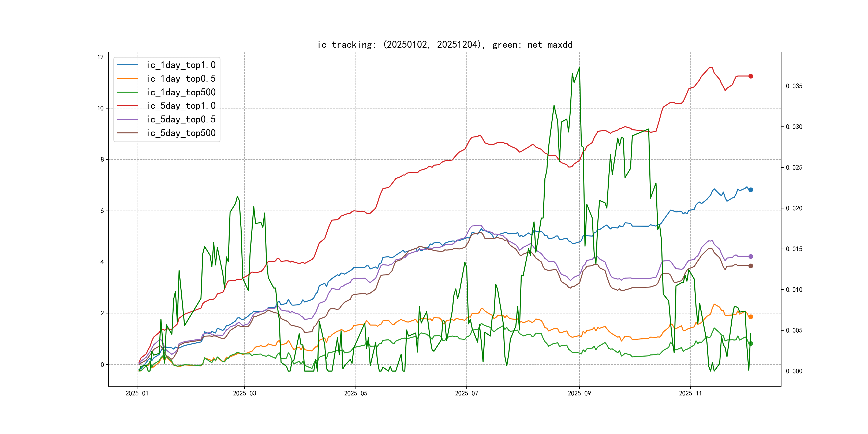868x434 pixels.
Task: Click the chart title text
Action: (445, 44)
